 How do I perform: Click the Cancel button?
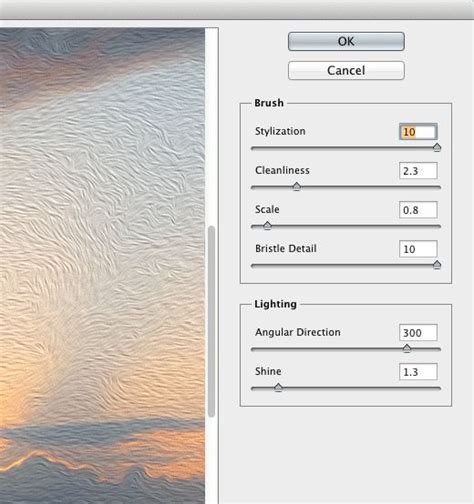pos(346,70)
